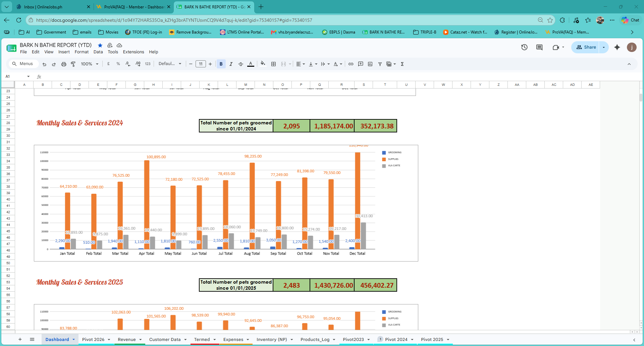Open the zoom 100% dropdown

pyautogui.click(x=90, y=64)
